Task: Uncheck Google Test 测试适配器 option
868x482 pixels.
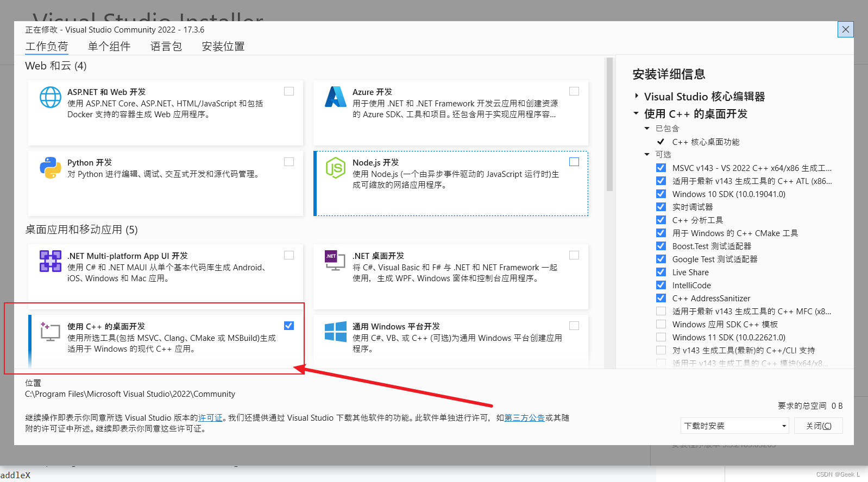Action: tap(661, 259)
